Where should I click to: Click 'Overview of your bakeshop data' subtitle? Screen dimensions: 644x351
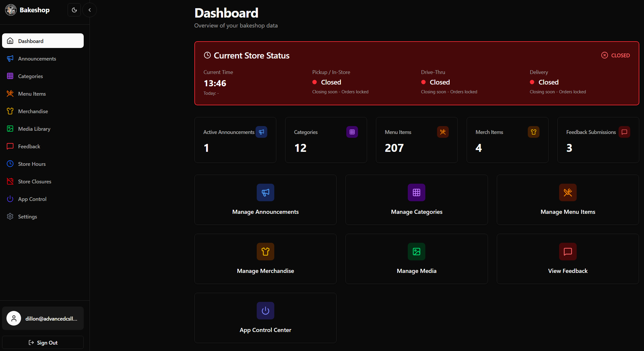236,25
